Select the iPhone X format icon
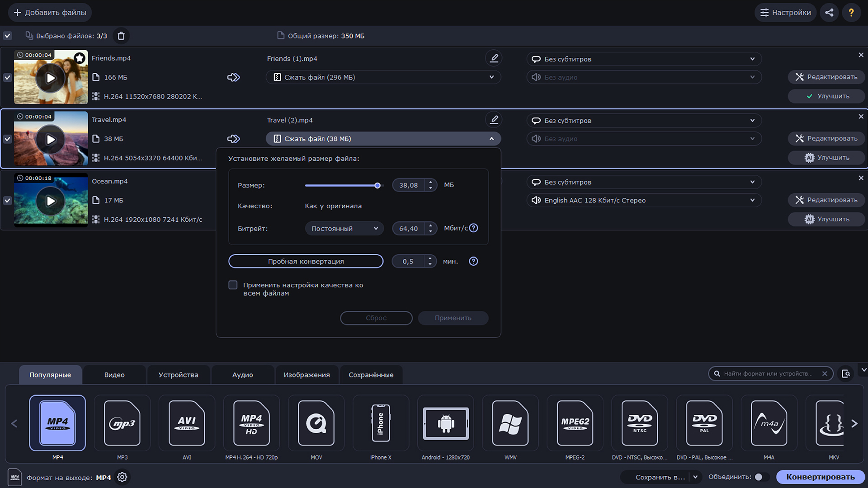 381,423
